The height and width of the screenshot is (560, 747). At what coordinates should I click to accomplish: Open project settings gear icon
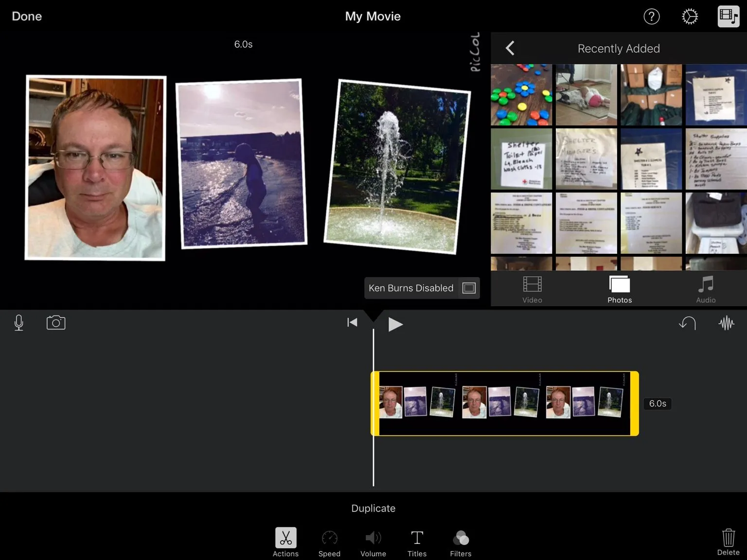tap(690, 17)
